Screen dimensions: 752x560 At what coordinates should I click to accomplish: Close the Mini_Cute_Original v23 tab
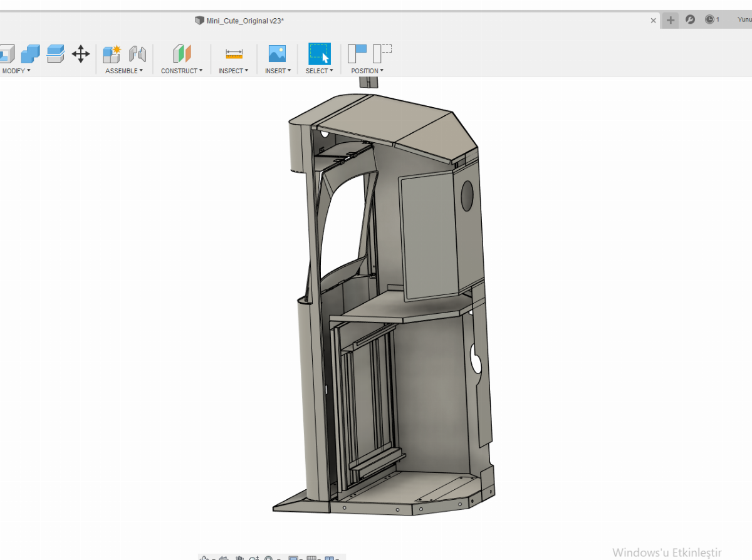[x=653, y=21]
